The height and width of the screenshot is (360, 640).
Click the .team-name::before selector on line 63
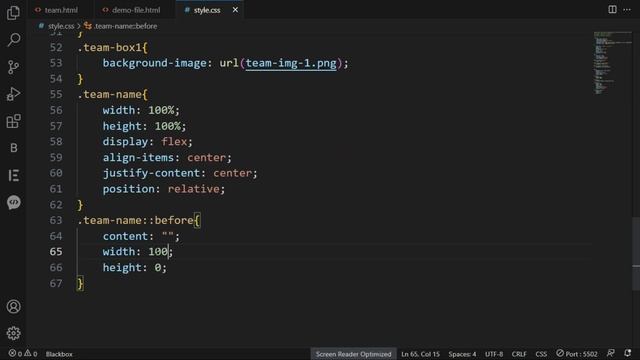pos(136,220)
